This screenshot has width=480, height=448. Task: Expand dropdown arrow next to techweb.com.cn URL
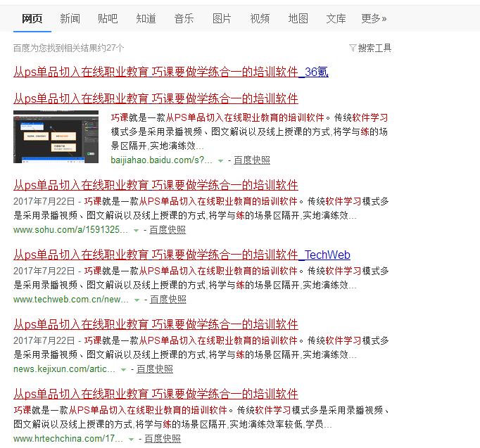coord(137,300)
